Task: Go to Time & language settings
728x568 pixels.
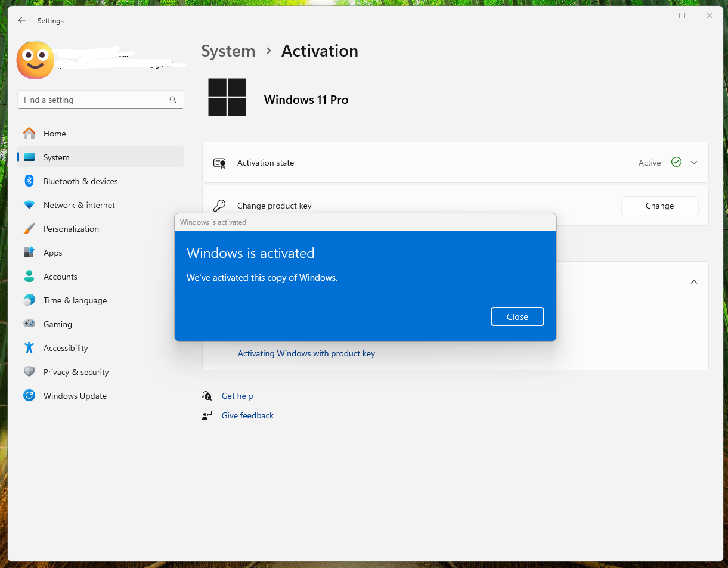Action: pos(75,300)
